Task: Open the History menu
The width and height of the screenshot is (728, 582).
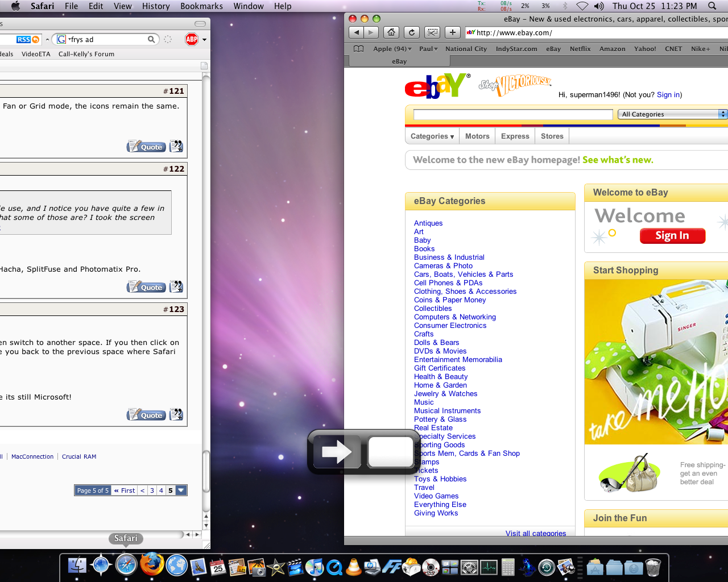Action: point(156,6)
